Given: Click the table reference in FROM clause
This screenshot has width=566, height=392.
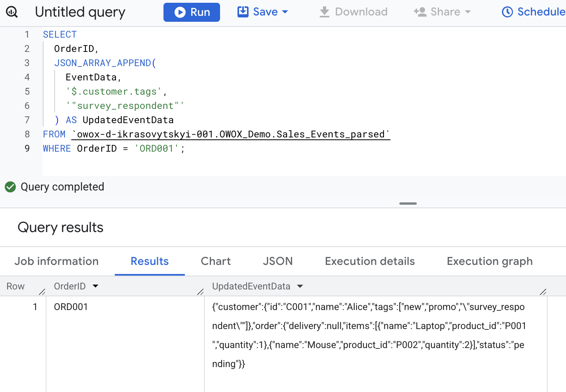Looking at the screenshot, I should pyautogui.click(x=231, y=134).
